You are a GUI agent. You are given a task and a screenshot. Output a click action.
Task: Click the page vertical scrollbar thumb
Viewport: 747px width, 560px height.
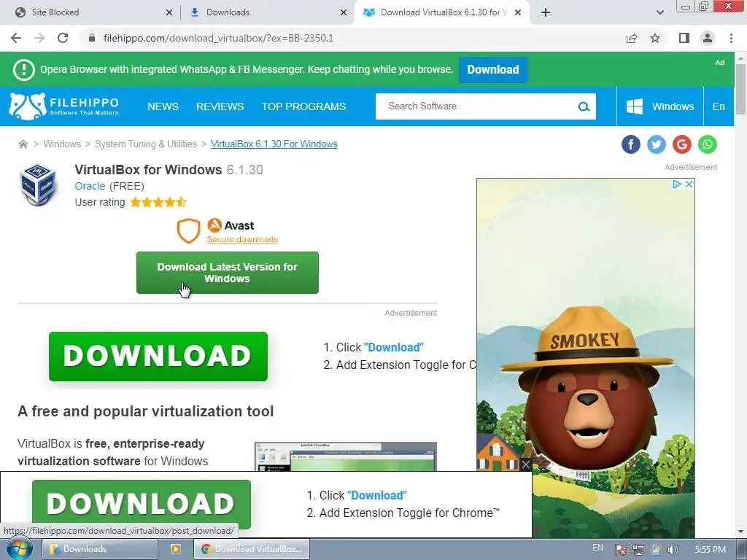tap(740, 89)
